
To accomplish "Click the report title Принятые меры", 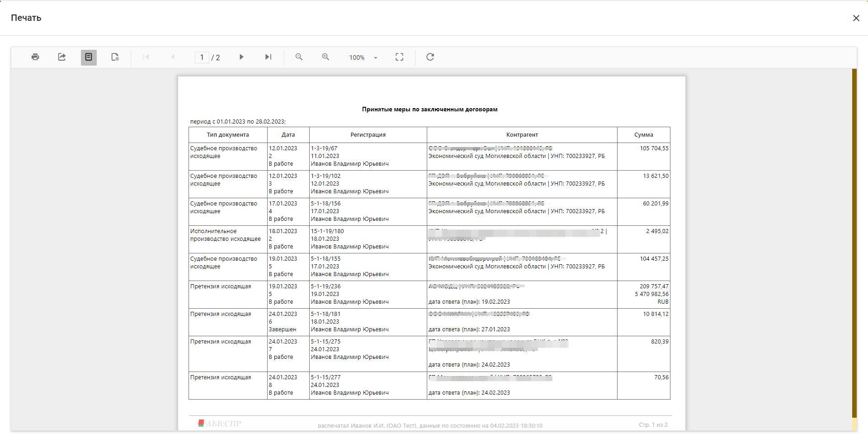I will (429, 109).
